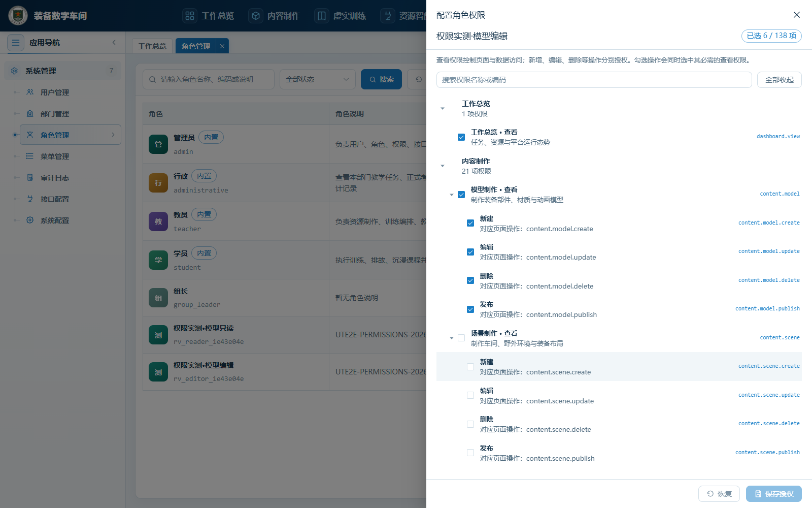812x508 pixels.
Task: Click the 虚实训练 book icon in header
Action: (x=322, y=16)
